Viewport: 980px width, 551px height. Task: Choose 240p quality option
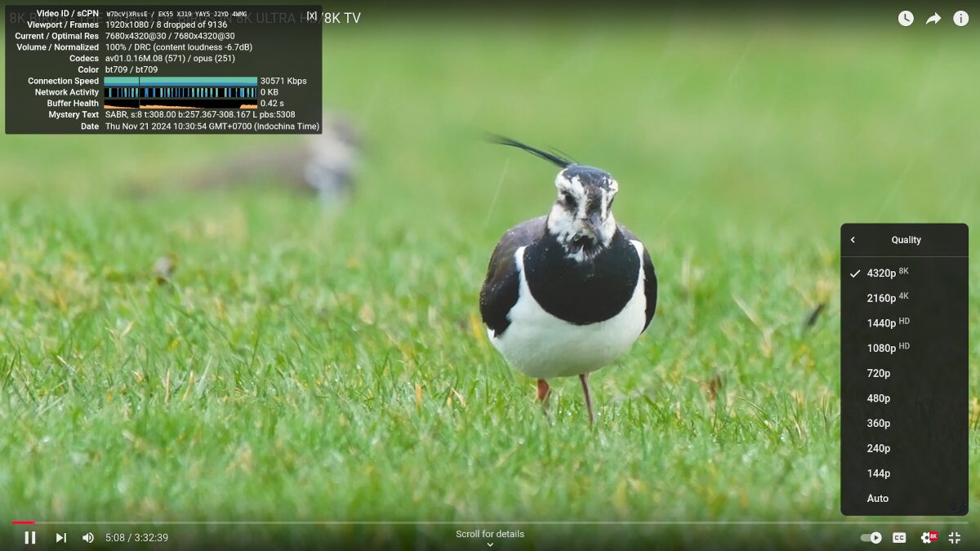pyautogui.click(x=905, y=448)
